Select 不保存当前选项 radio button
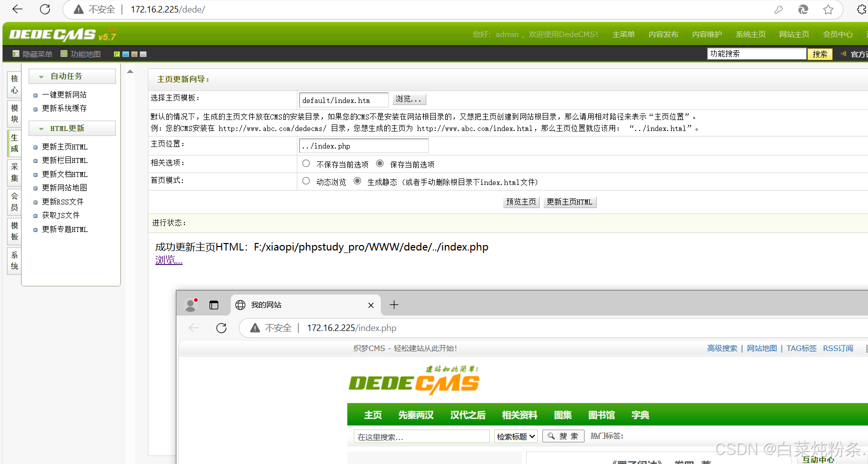The height and width of the screenshot is (464, 868). (x=306, y=163)
